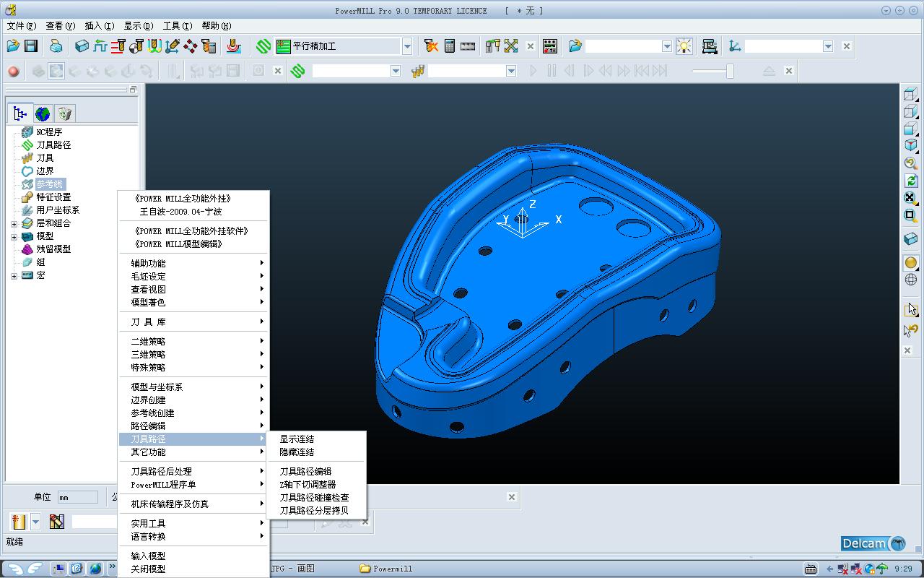The width and height of the screenshot is (924, 578).
Task: Click the workplane axis icon in top toolbar
Action: (735, 46)
